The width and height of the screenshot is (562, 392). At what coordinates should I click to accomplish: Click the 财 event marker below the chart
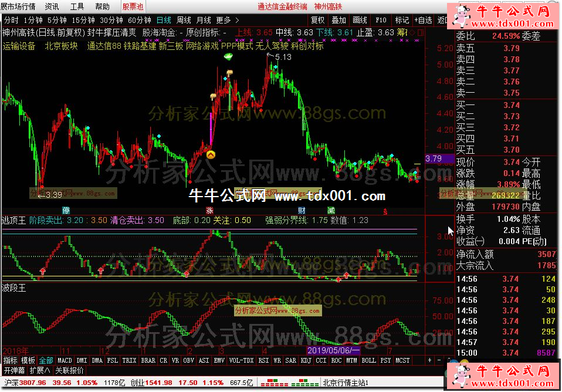(302, 211)
